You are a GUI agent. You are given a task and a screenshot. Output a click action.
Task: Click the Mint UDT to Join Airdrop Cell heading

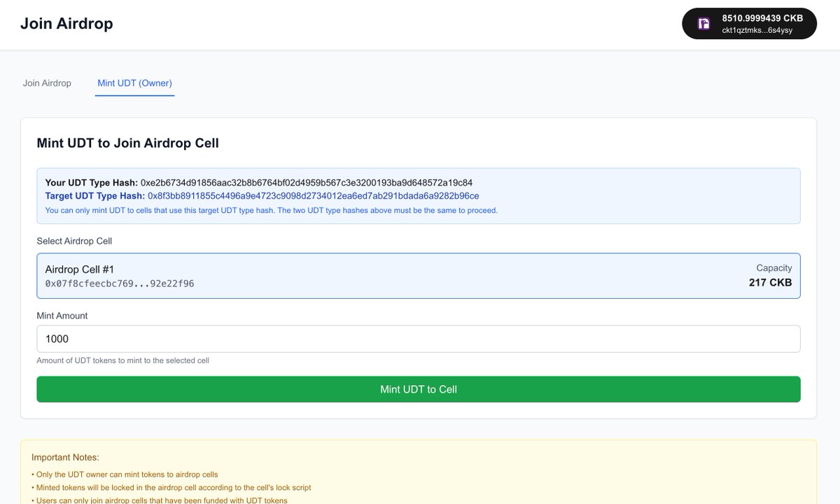(128, 142)
